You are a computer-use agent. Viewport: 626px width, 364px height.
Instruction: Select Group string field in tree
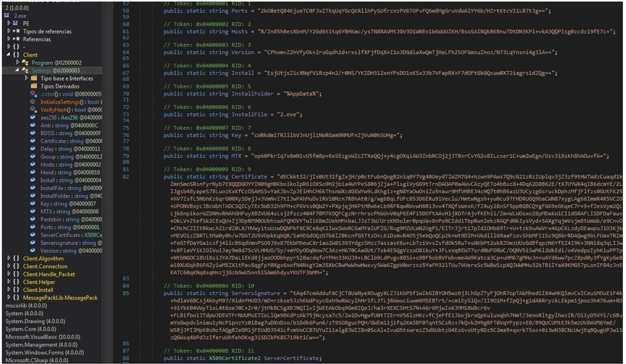71,157
